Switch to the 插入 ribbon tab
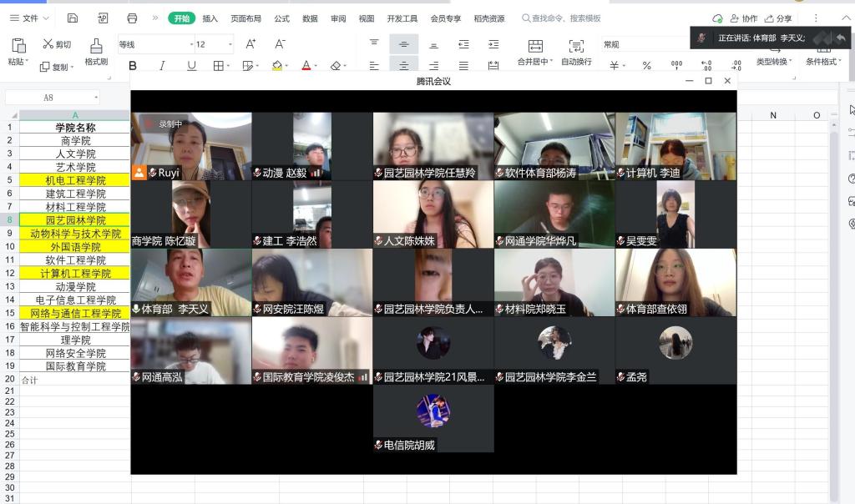Viewport: 855px width, 504px height. 210,18
